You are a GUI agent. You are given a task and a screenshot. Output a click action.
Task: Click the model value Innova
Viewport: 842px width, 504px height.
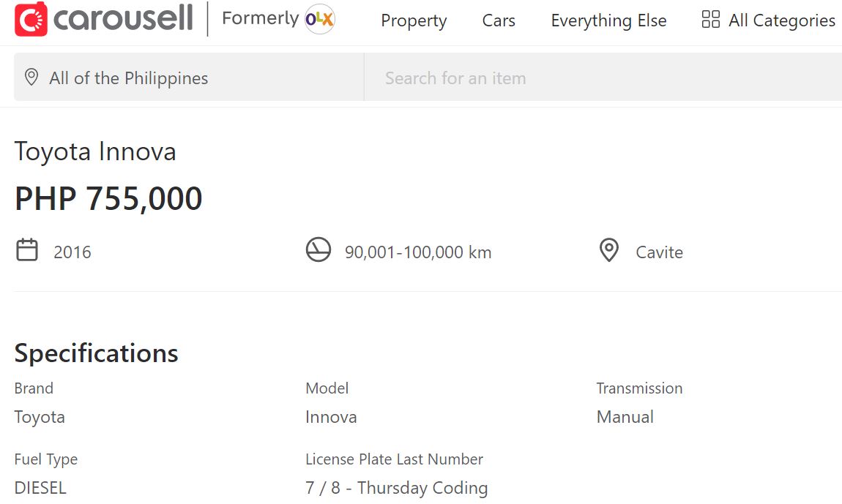[330, 416]
